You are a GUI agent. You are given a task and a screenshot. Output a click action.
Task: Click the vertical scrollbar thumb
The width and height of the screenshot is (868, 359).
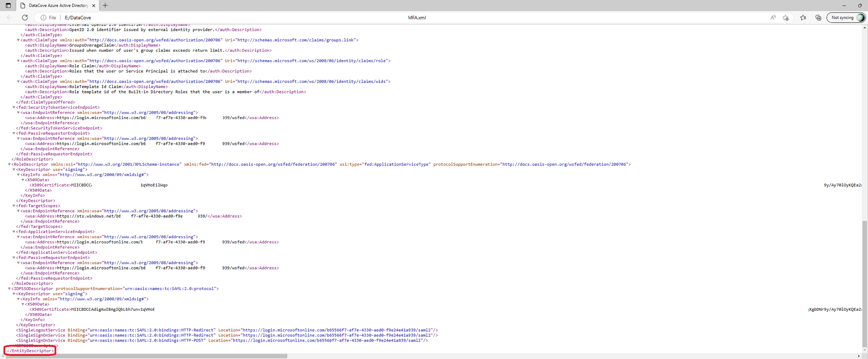click(864, 281)
